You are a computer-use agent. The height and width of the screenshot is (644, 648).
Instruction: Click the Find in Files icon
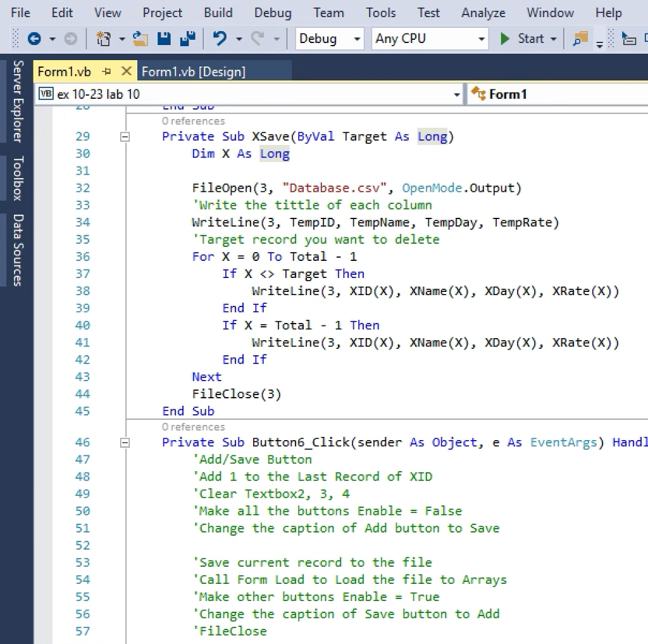click(580, 39)
